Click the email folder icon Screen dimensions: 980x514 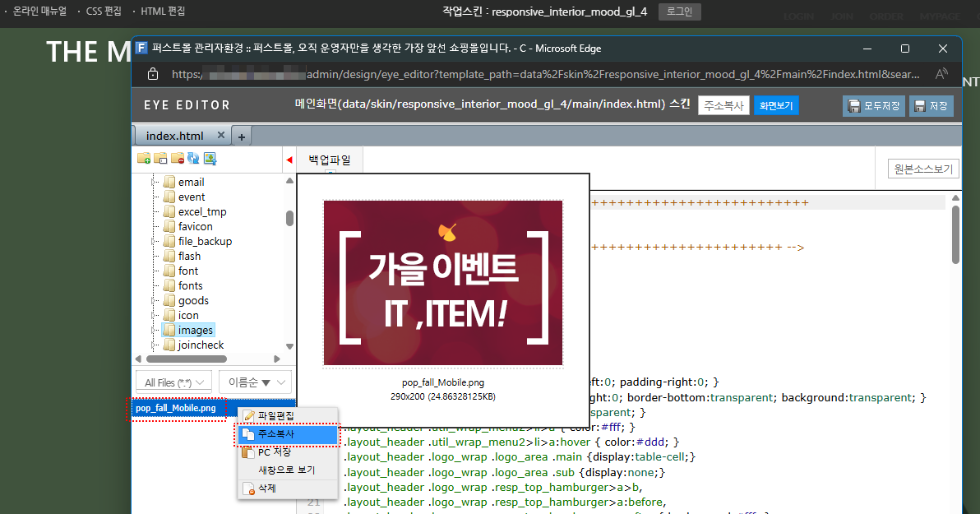tap(169, 182)
